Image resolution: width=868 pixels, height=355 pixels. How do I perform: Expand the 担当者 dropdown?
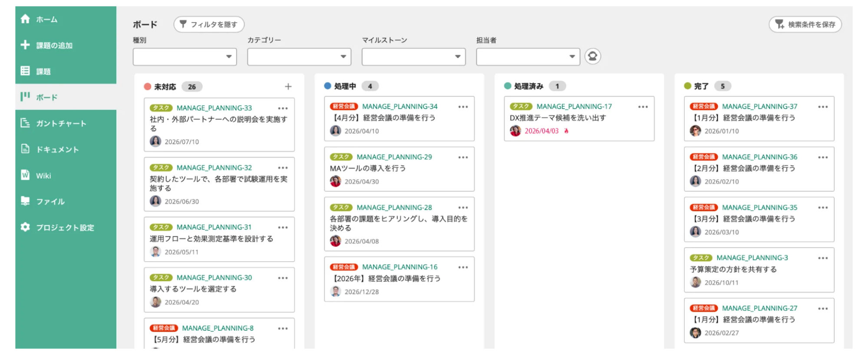pos(528,56)
